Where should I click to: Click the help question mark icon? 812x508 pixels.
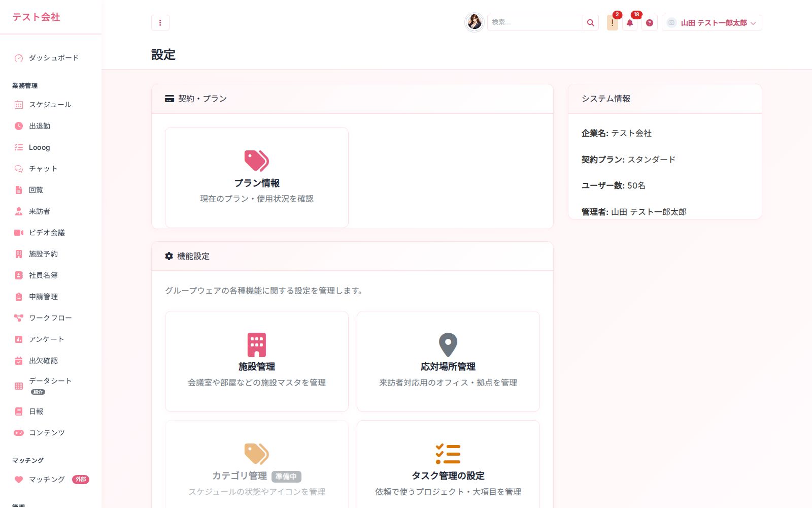(650, 23)
